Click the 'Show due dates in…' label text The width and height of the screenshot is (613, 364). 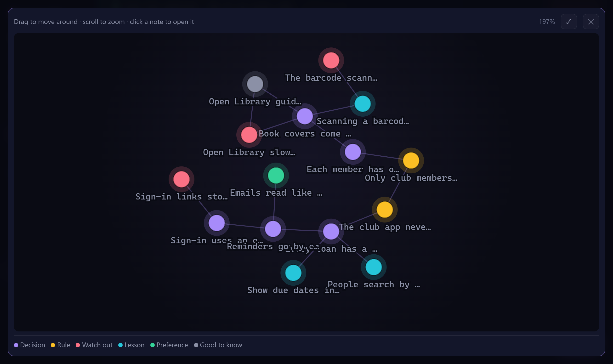click(293, 290)
